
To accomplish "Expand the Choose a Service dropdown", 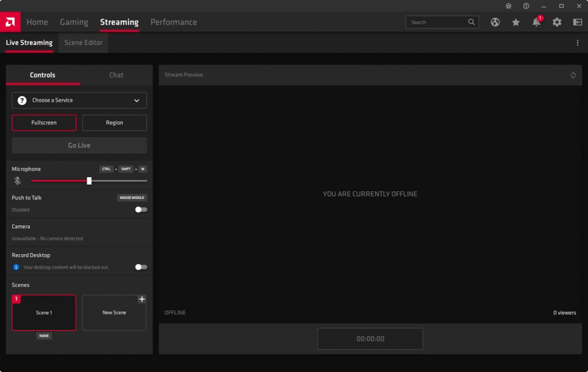I will point(79,100).
